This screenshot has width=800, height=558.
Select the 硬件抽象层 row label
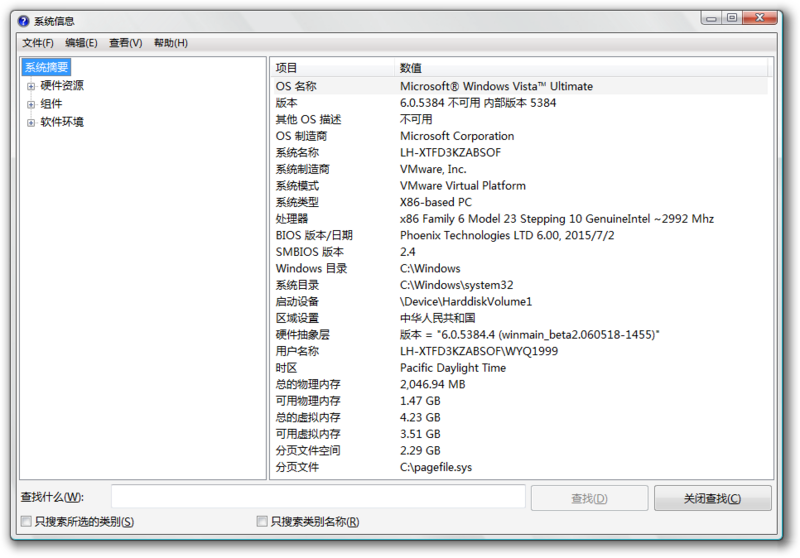pos(303,335)
